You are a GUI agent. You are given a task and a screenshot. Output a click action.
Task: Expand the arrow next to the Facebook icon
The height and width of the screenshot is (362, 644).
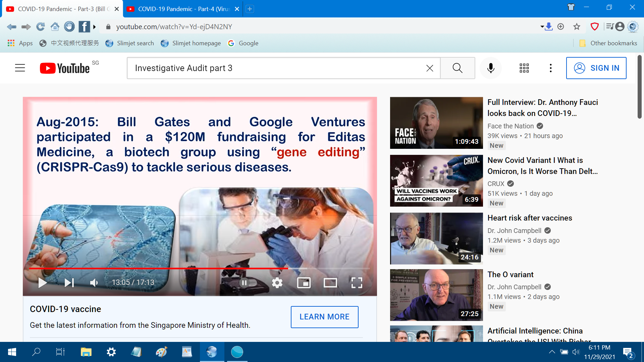(95, 27)
